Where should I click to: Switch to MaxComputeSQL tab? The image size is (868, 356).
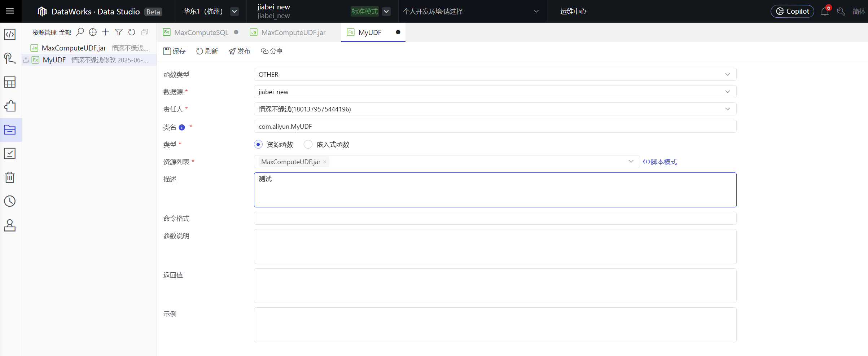pos(201,32)
